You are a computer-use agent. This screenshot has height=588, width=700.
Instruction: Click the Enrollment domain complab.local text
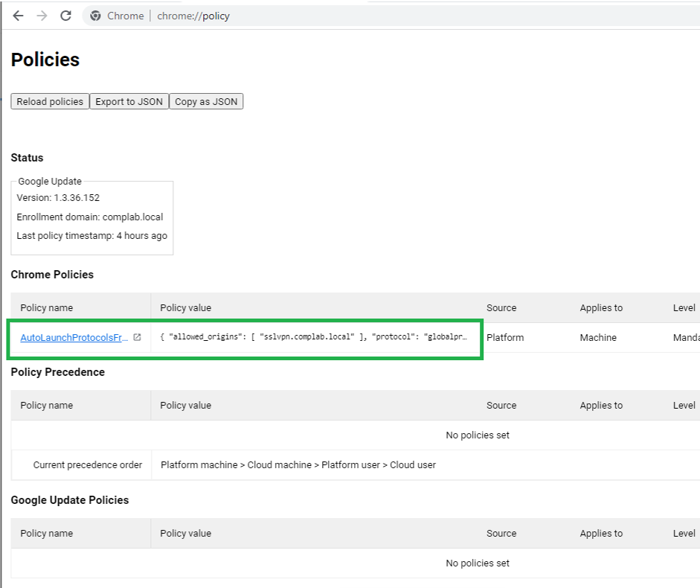(x=90, y=217)
